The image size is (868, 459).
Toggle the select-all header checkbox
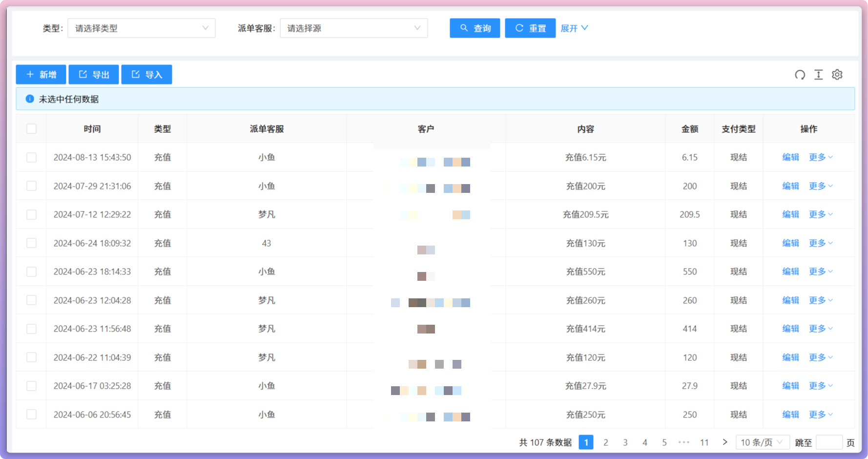coord(32,129)
